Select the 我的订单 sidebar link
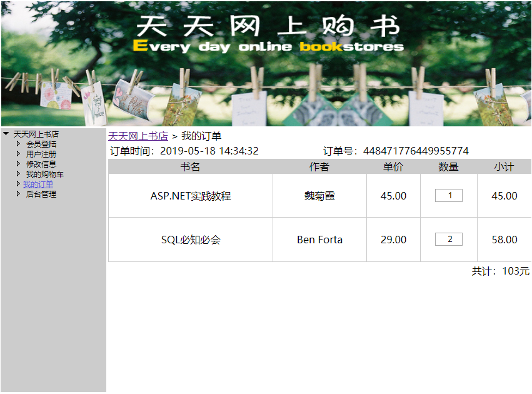Image resolution: width=532 pixels, height=394 pixels. (38, 184)
